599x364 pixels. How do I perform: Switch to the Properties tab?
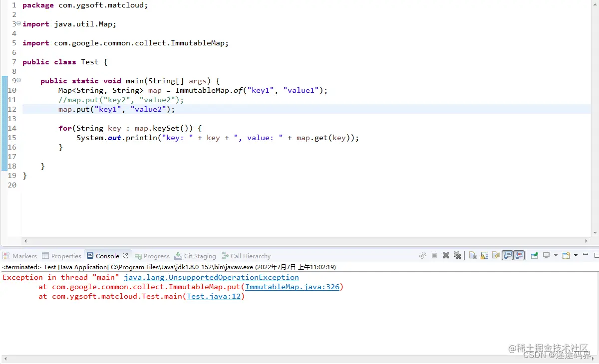(x=62, y=256)
